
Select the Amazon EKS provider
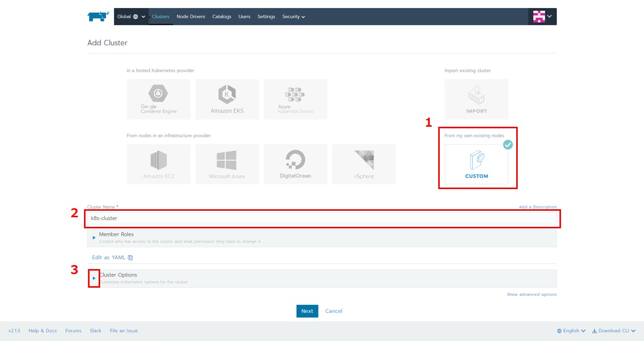(x=227, y=99)
